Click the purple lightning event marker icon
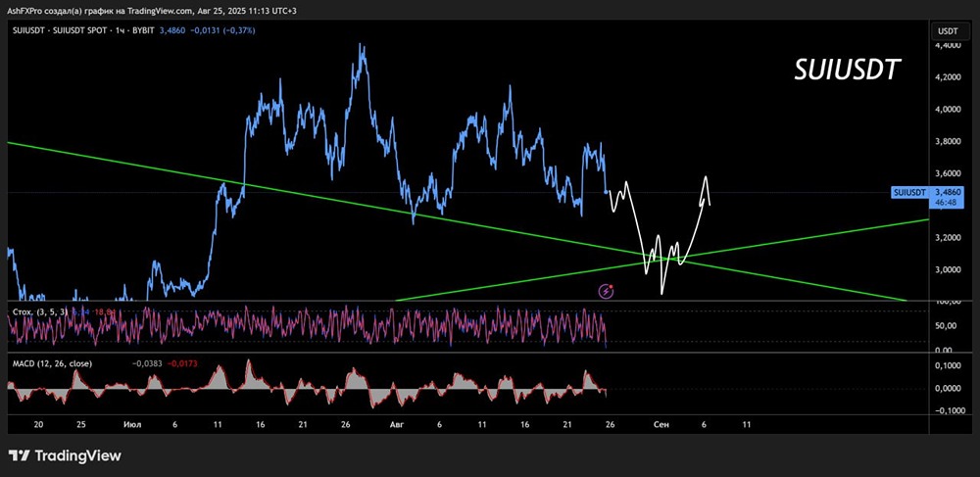 pyautogui.click(x=606, y=290)
